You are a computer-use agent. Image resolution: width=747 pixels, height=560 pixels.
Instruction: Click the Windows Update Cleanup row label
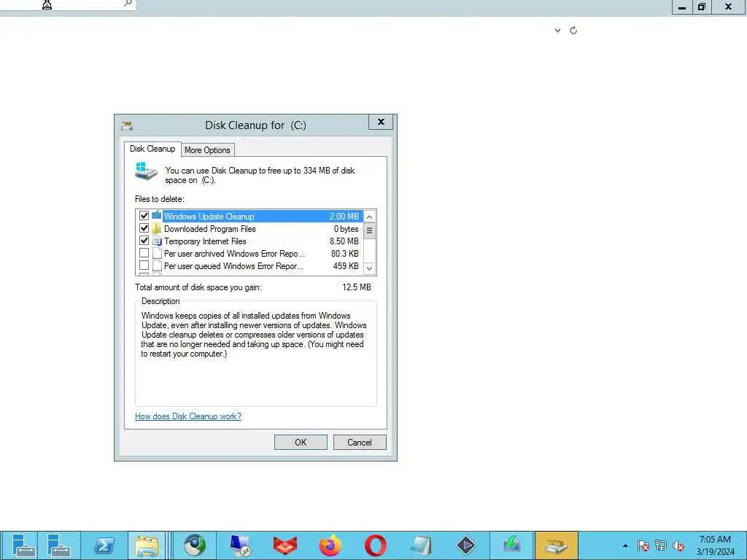(209, 216)
